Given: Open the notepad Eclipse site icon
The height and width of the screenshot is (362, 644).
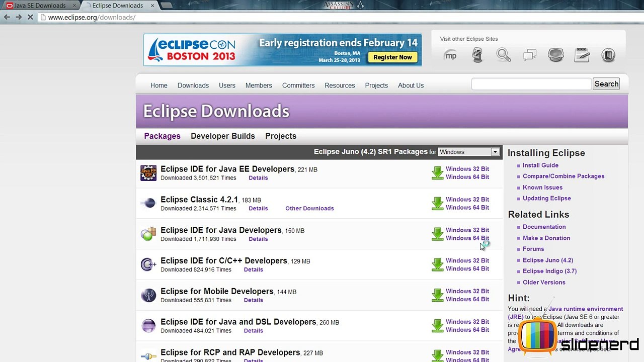Looking at the screenshot, I should click(x=582, y=55).
